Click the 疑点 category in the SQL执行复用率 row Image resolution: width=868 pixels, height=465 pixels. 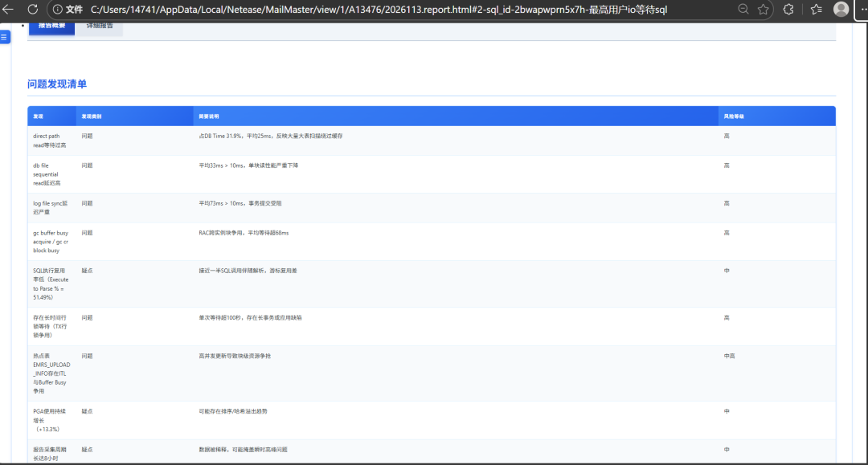tap(87, 271)
